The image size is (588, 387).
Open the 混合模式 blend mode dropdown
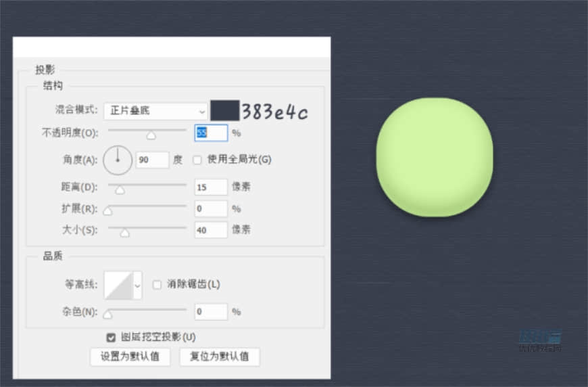tap(155, 111)
